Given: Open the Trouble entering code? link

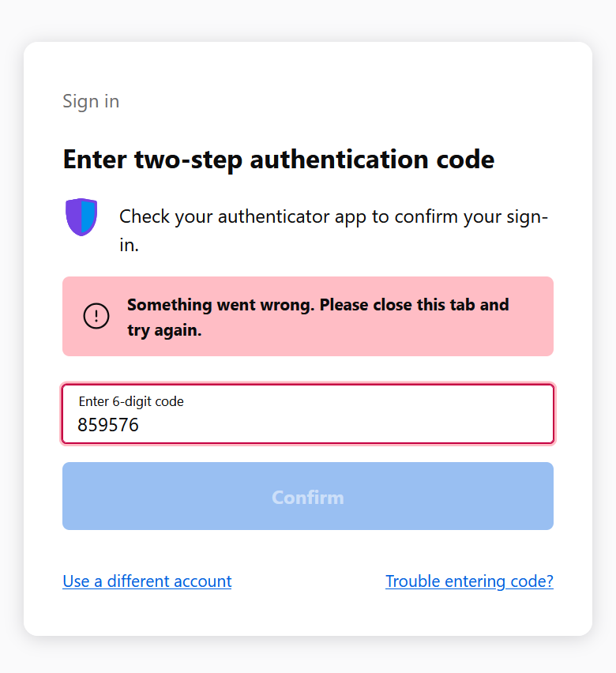Looking at the screenshot, I should [469, 581].
